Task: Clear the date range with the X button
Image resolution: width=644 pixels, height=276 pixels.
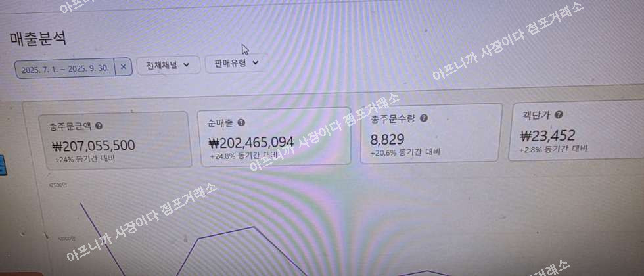Action: coord(124,67)
